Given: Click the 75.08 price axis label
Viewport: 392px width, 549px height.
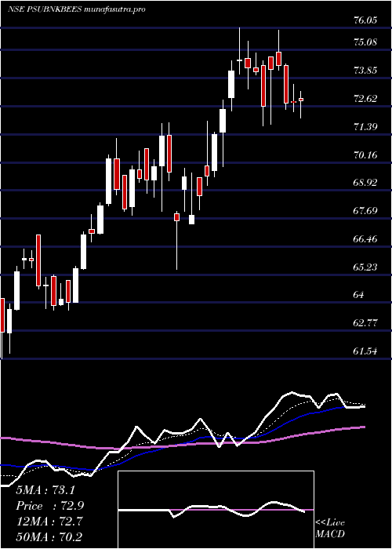Looking at the screenshot, I should (365, 42).
